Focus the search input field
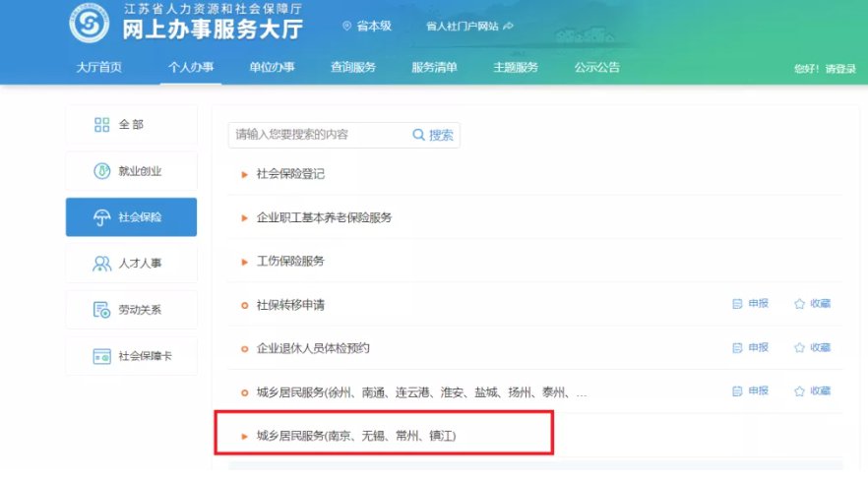Screen dimensions: 868x479 click(317, 135)
